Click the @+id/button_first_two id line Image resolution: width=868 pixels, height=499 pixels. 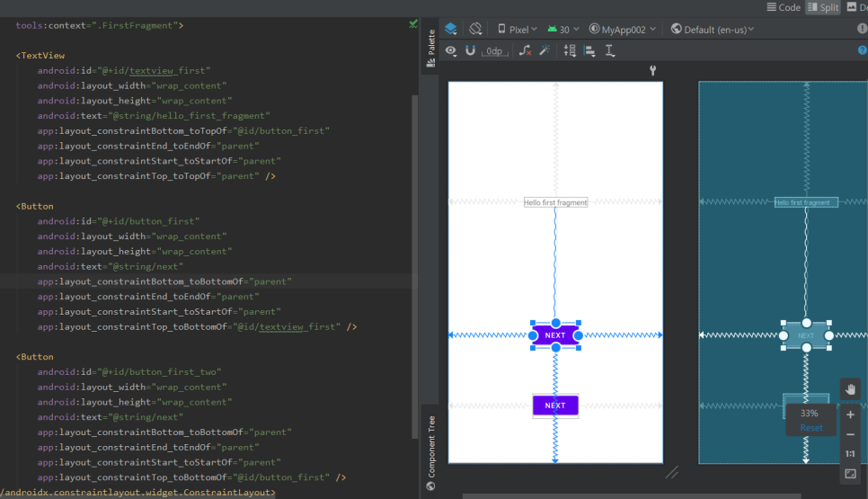click(129, 371)
